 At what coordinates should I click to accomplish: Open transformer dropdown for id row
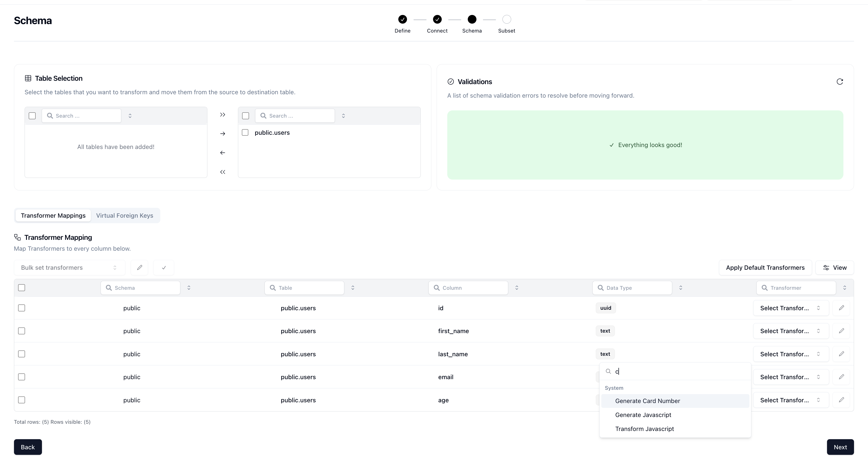(791, 308)
